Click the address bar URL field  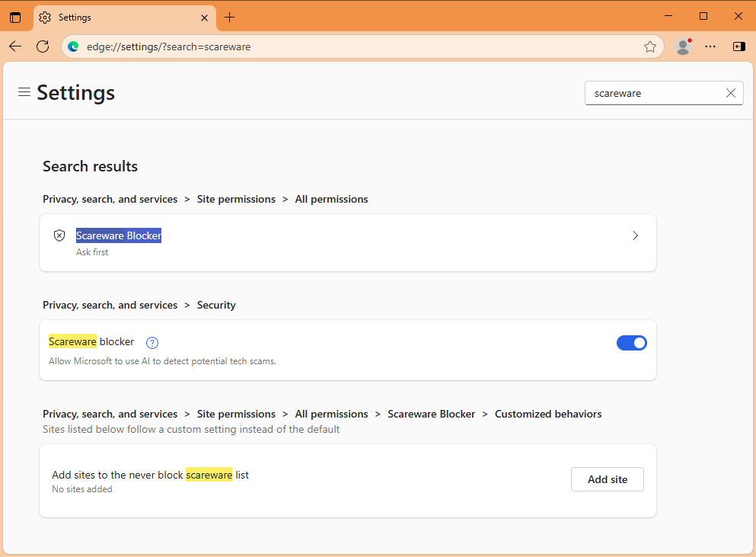358,46
